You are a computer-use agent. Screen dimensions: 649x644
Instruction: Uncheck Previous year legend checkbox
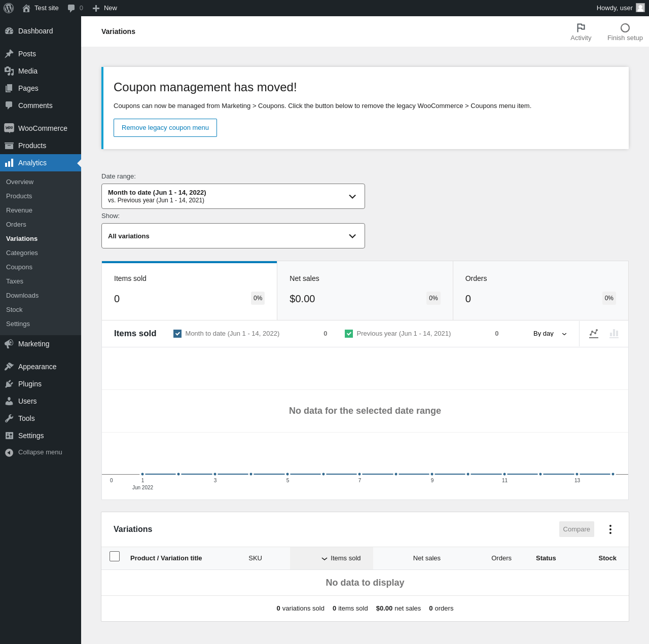click(x=349, y=334)
